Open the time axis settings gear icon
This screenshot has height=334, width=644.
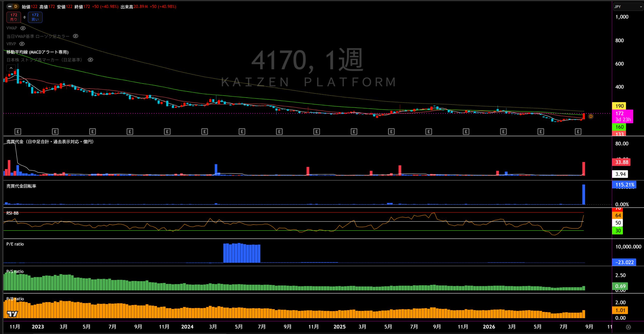click(x=628, y=327)
